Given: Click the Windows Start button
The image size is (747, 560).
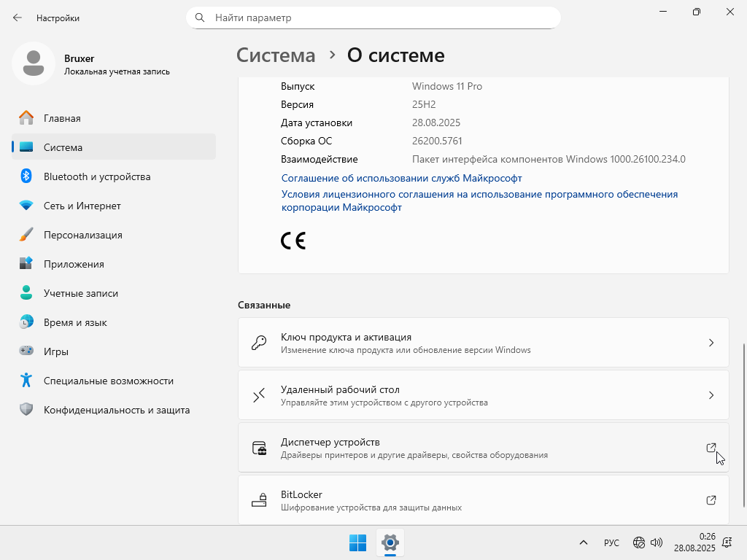Looking at the screenshot, I should click(x=357, y=542).
